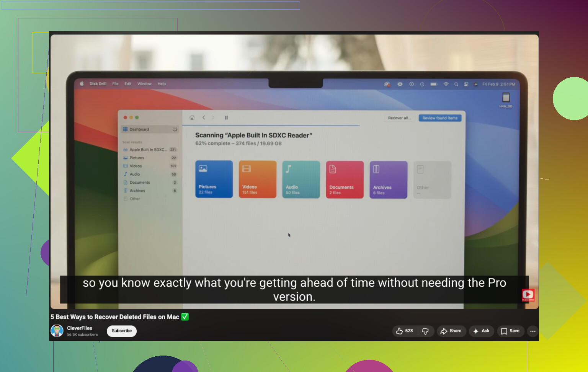This screenshot has height=372, width=588.
Task: Save the video to a playlist
Action: [511, 331]
